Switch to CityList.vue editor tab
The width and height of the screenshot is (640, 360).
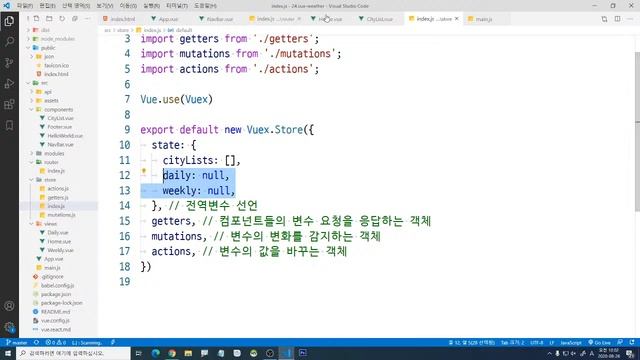coord(379,19)
